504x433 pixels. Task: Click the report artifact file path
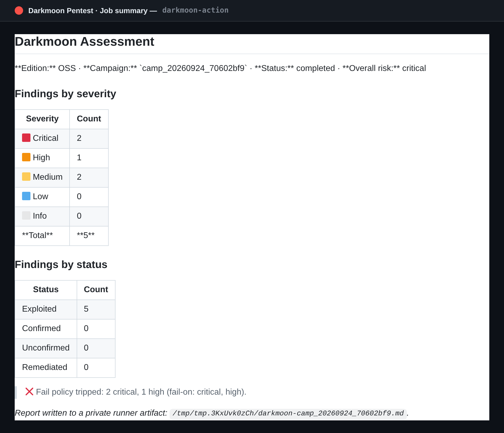[288, 413]
